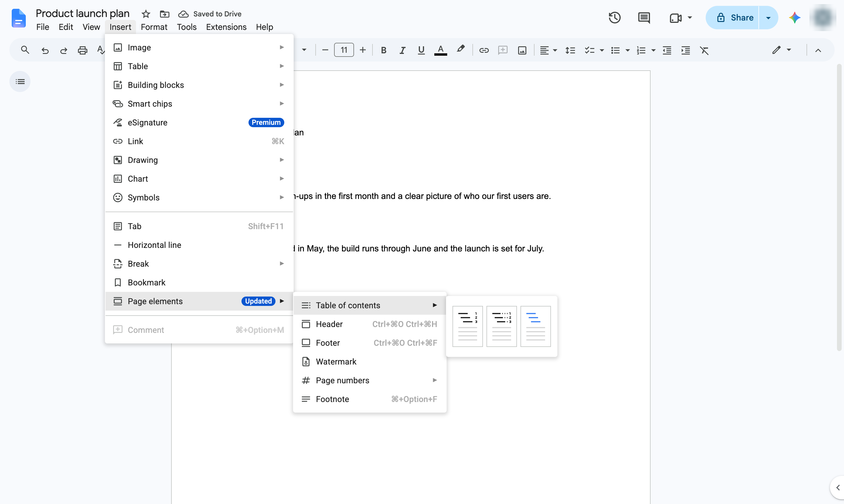Screen dimensions: 844x504
Task: Undo the last action
Action: (45, 50)
